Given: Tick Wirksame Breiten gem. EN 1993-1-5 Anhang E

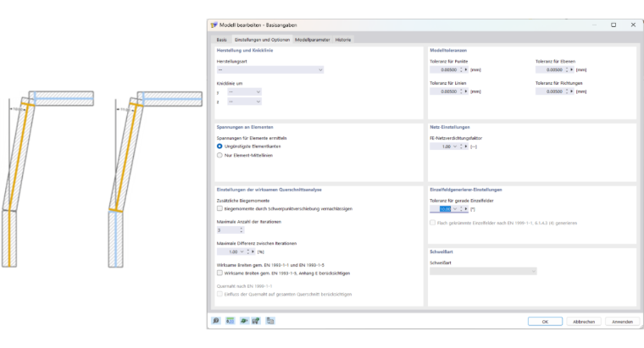Looking at the screenshot, I should [219, 273].
